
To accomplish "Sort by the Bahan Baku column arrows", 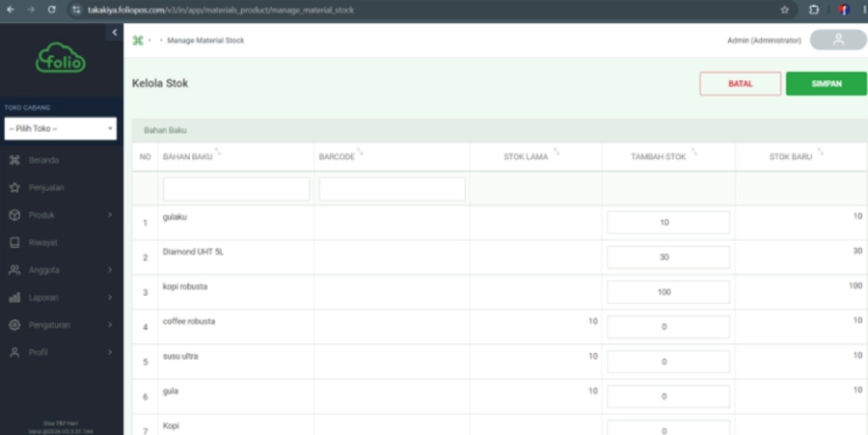I will point(218,151).
